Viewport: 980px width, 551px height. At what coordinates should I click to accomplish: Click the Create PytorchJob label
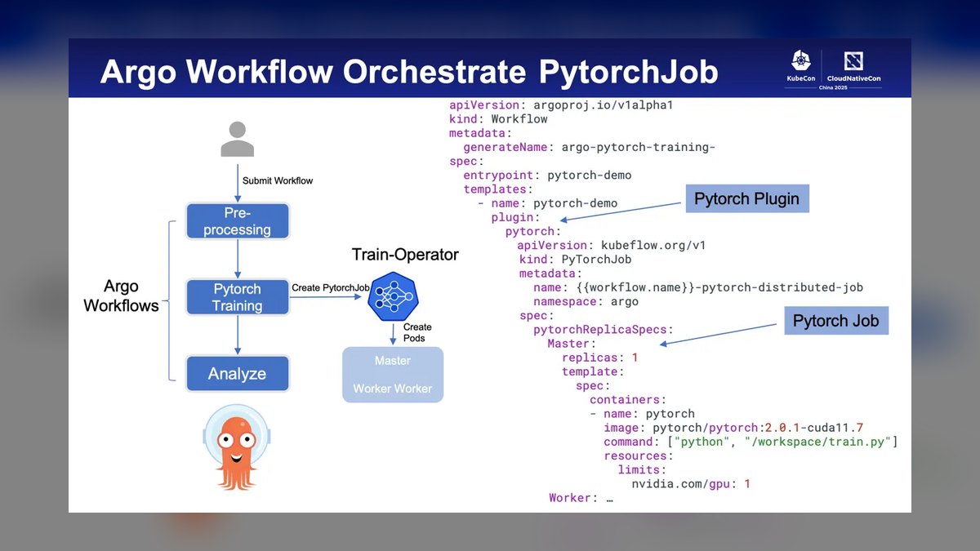click(x=331, y=288)
